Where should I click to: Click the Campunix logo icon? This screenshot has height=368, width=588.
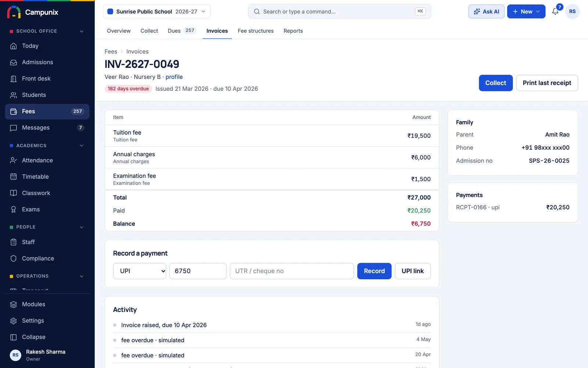click(14, 12)
